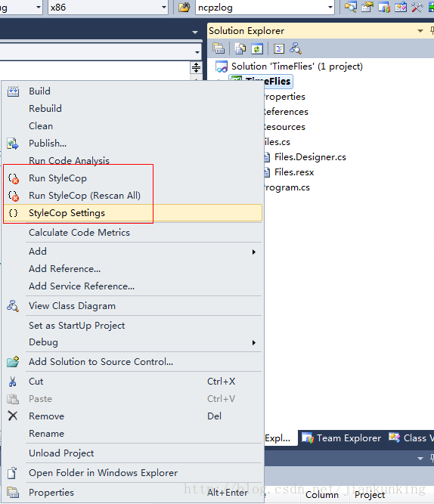Click the Build icon in context menu
Image resolution: width=434 pixels, height=504 pixels.
point(13,91)
